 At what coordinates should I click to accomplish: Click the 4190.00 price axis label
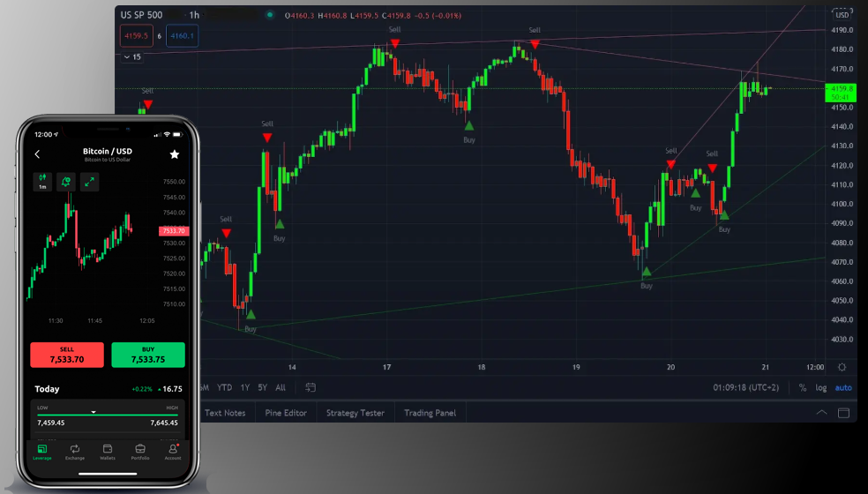tap(842, 30)
